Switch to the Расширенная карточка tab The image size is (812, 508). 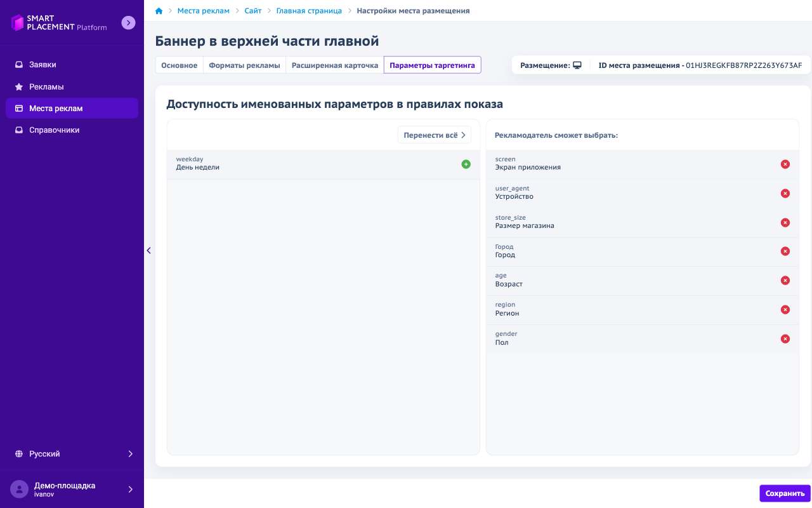335,65
